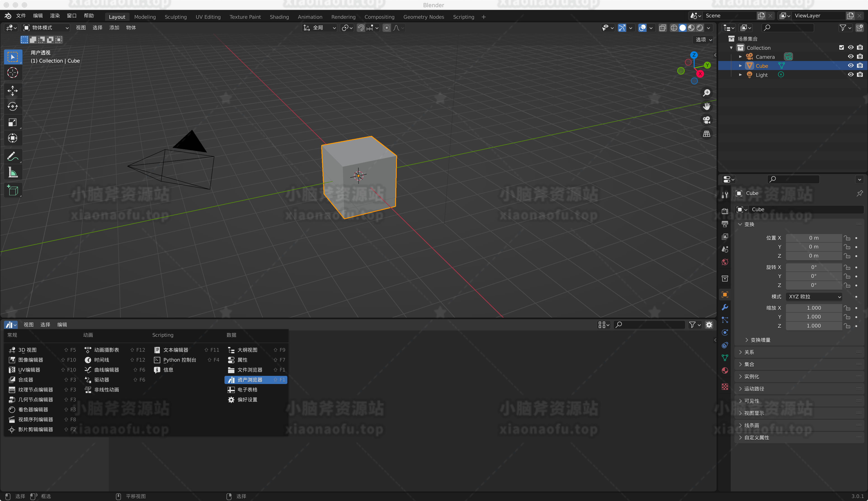Select the Move tool in toolbar

point(13,91)
